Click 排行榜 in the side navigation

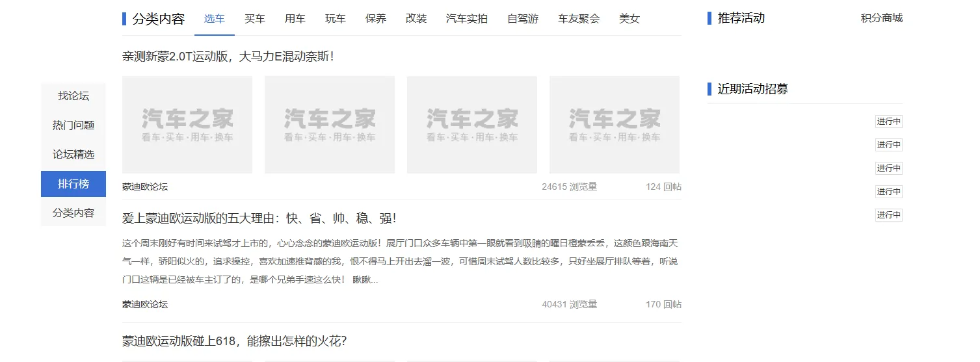pos(73,184)
